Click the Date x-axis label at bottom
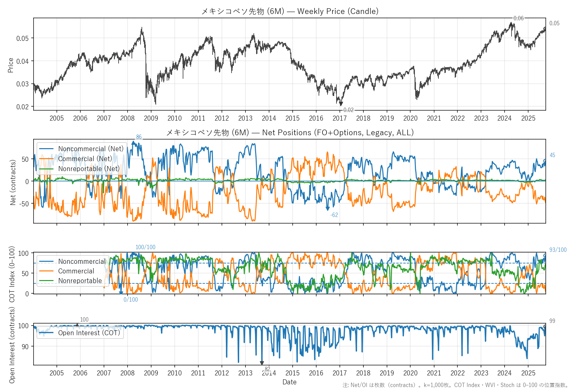Screen dimensions: 574x392 click(x=289, y=382)
